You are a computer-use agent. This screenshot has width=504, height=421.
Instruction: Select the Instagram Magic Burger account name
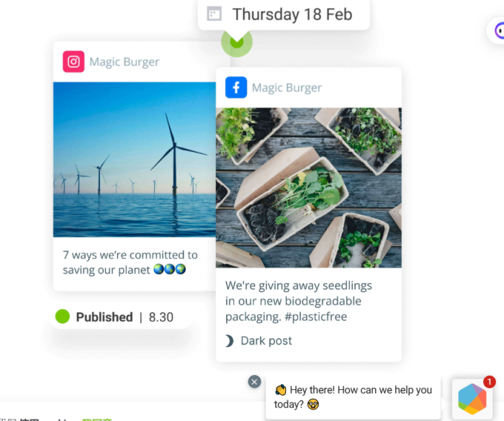[124, 62]
